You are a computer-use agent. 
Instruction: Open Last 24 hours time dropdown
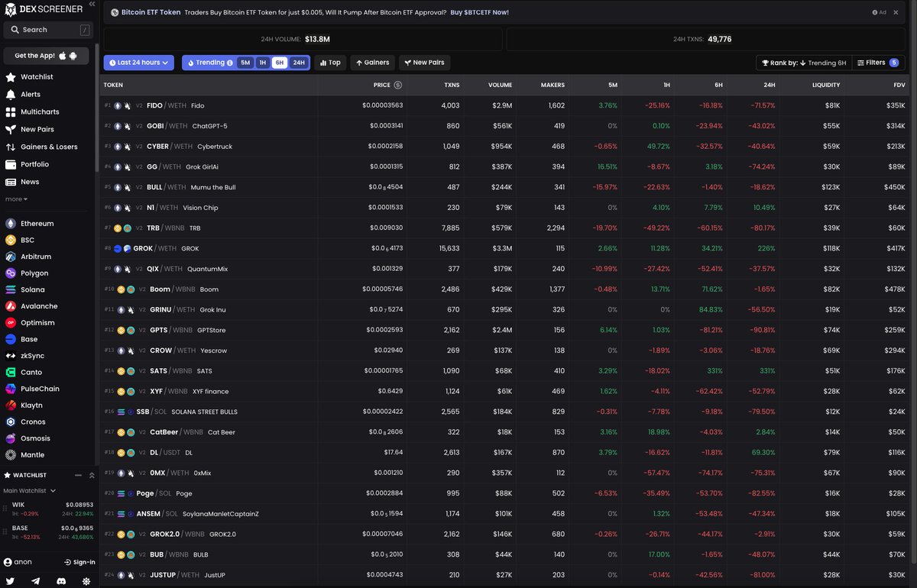tap(139, 63)
